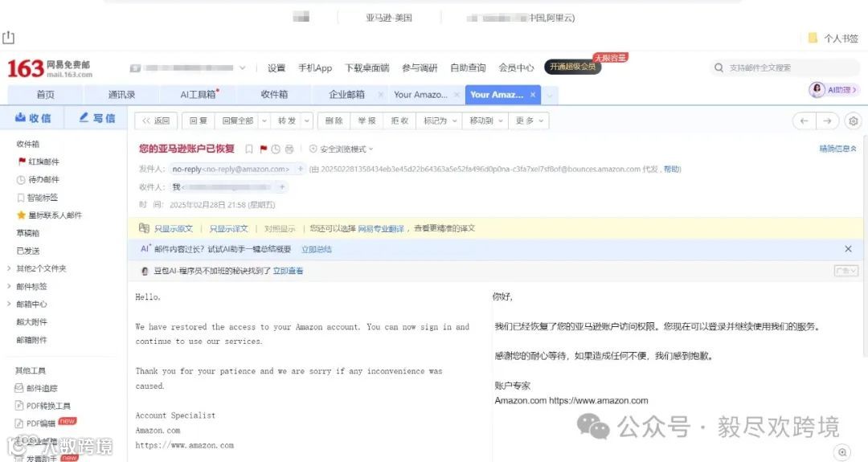Image resolution: width=868 pixels, height=462 pixels.
Task: Open the 转发 dropdown arrow
Action: coord(307,121)
